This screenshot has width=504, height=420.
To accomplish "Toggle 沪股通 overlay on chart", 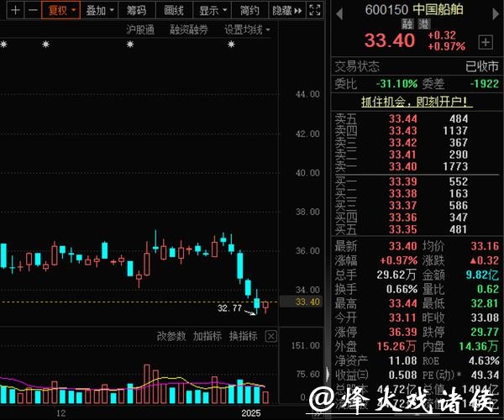I will (x=140, y=29).
